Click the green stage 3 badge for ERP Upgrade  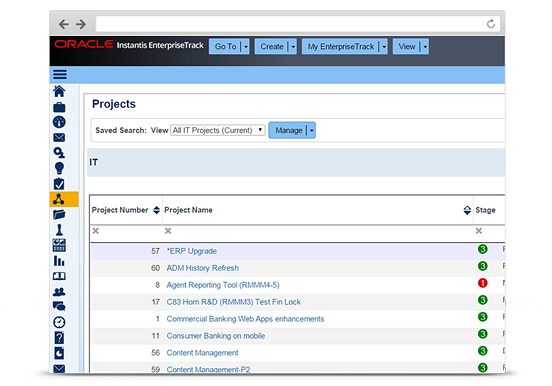pos(483,249)
